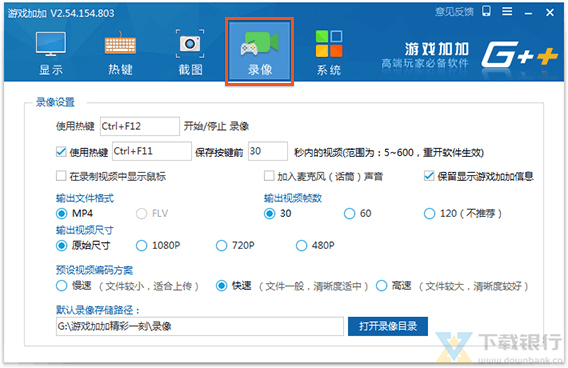
Task: Select 60 output frame rate
Action: click(350, 214)
